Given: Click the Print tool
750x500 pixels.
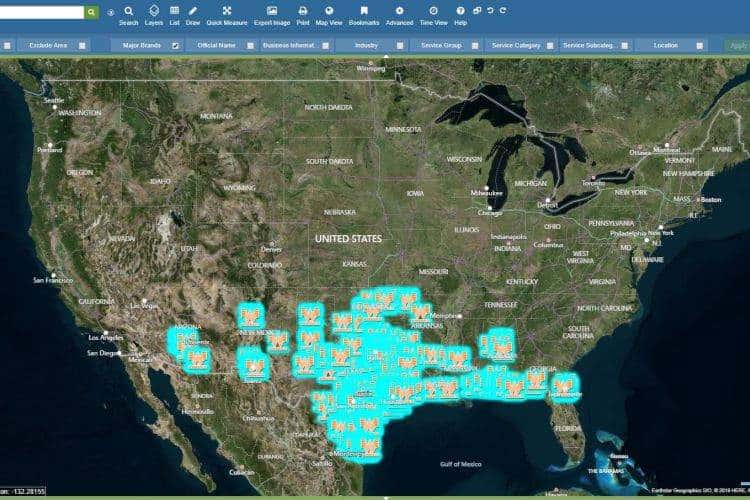Looking at the screenshot, I should [x=303, y=16].
